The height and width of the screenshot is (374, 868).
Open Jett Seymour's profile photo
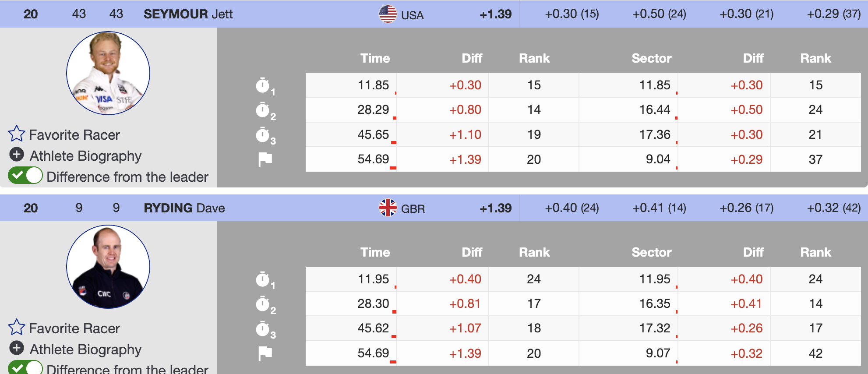[x=108, y=73]
